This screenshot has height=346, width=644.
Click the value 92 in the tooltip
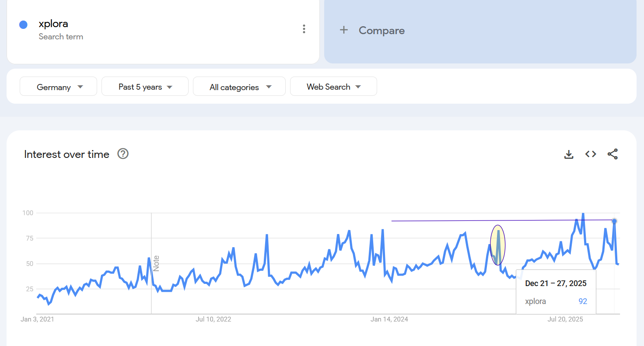pos(582,301)
